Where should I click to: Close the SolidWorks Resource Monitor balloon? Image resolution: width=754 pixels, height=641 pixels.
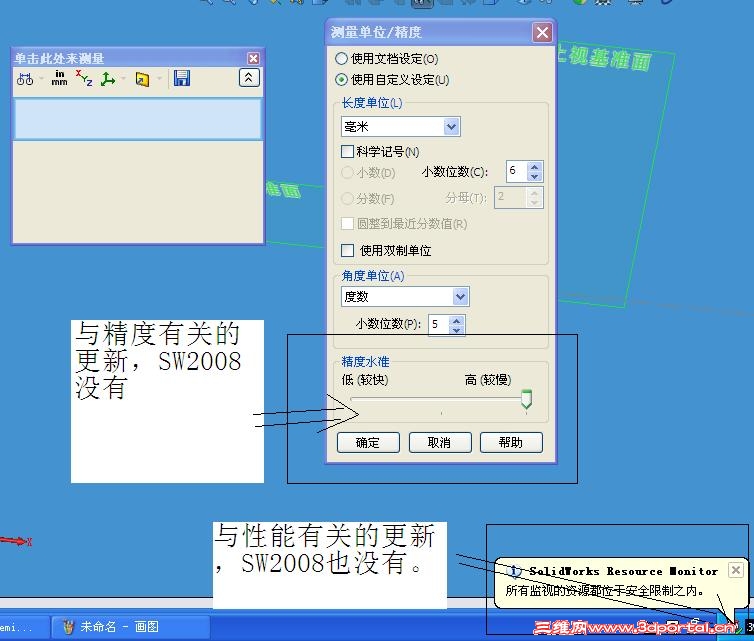click(735, 570)
